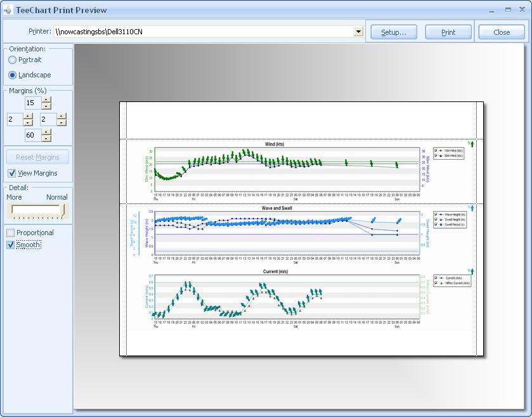
Task: Click the 'TeeChart Print Preview' window title
Action: click(62, 11)
